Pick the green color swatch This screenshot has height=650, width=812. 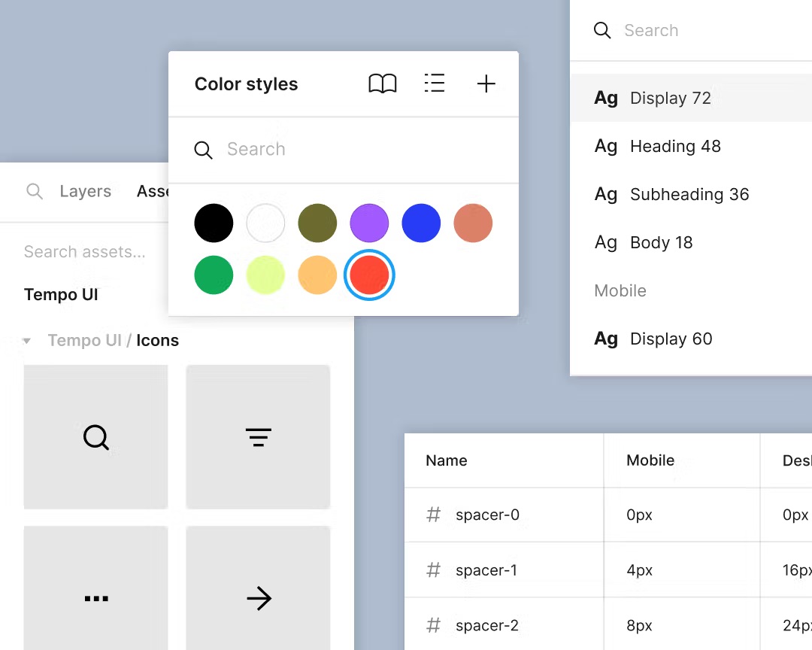point(214,275)
